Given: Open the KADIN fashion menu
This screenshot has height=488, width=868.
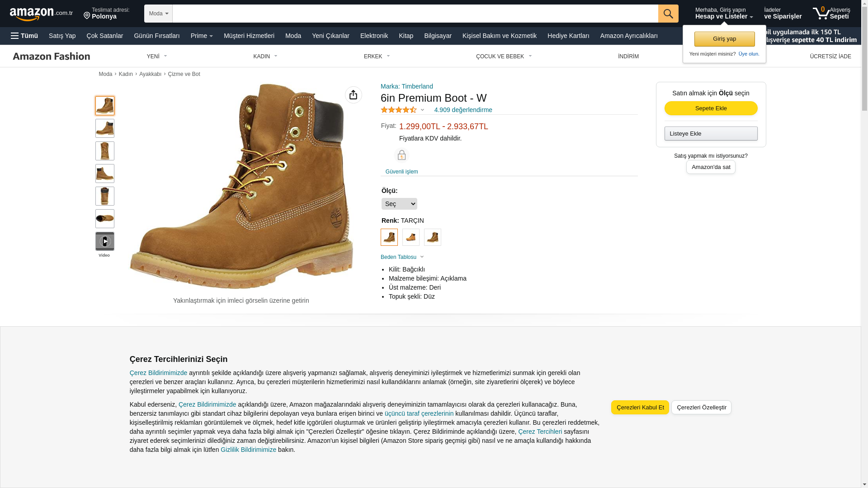Looking at the screenshot, I should click(265, 56).
